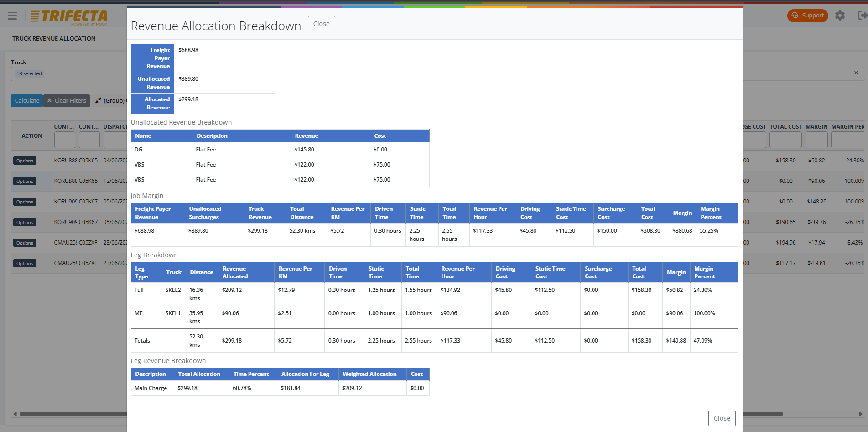This screenshot has height=432, width=868.
Task: Toggle the (Group) button
Action: [x=110, y=101]
